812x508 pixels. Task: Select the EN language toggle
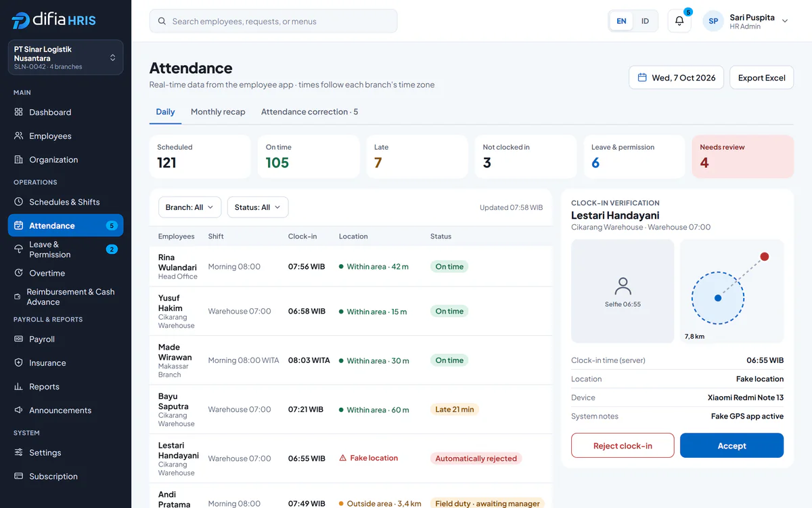621,21
